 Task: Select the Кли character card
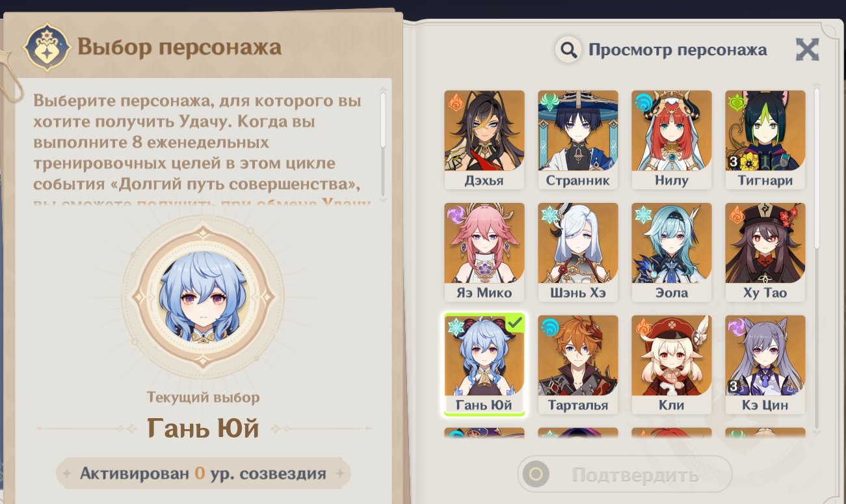pos(671,365)
